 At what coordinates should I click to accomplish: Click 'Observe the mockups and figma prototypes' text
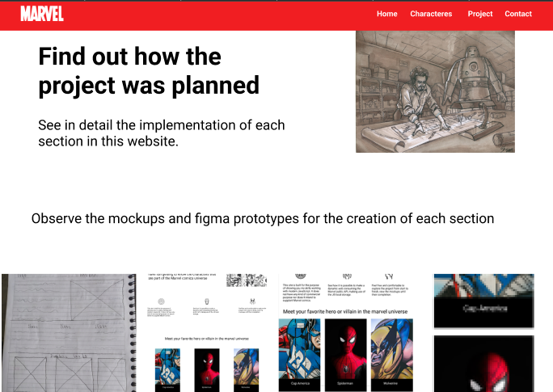165,218
